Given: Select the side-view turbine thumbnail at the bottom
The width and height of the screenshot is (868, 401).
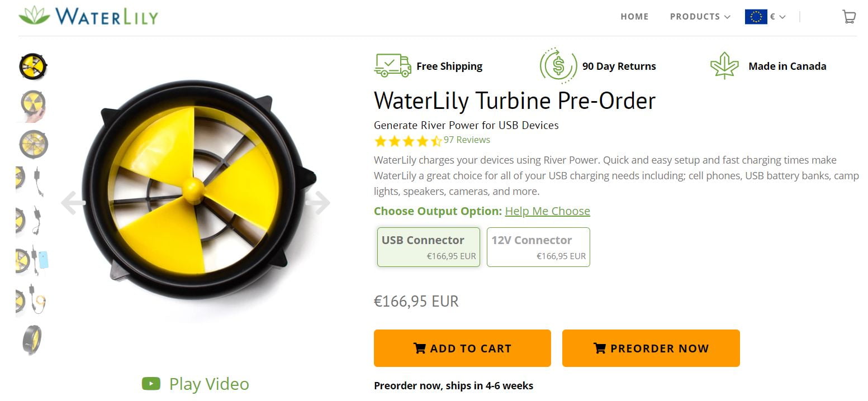Looking at the screenshot, I should coord(32,340).
